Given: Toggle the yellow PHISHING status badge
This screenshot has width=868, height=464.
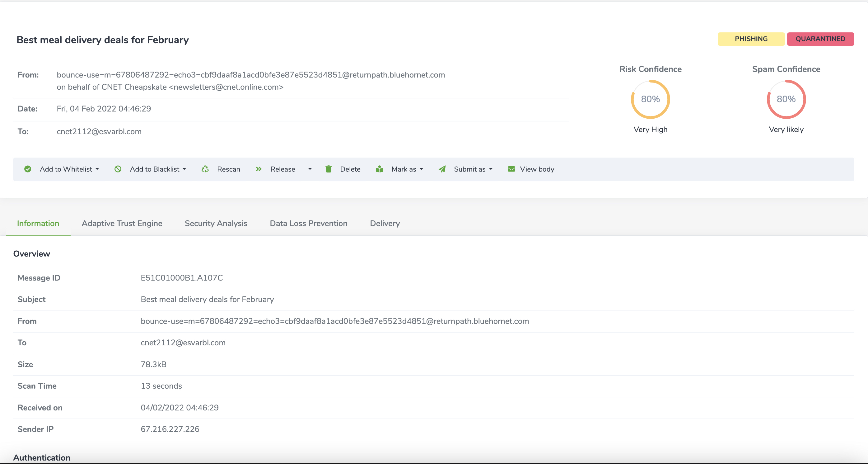Looking at the screenshot, I should click(x=751, y=39).
